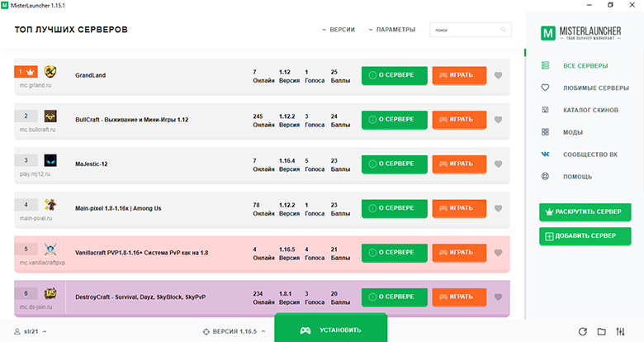Click the main-pixel.ru address text
Image resolution: width=644 pixels, height=342 pixels.
pyautogui.click(x=36, y=218)
